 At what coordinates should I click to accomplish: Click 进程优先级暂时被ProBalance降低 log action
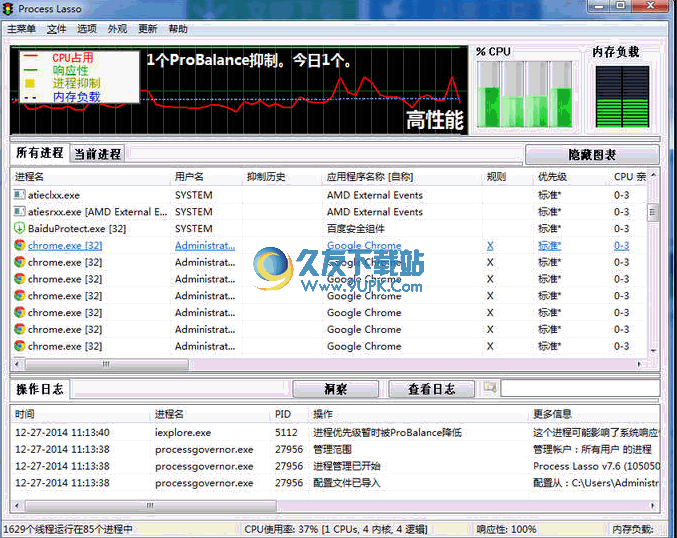[387, 432]
